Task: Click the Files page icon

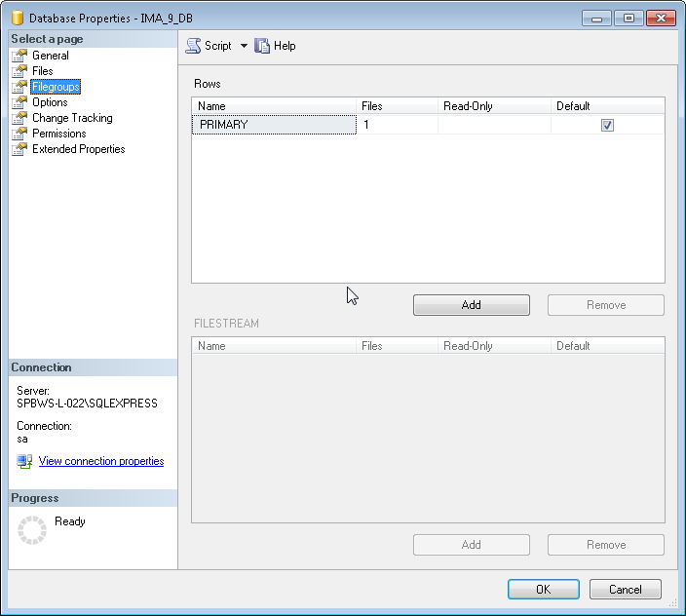Action: [19, 71]
